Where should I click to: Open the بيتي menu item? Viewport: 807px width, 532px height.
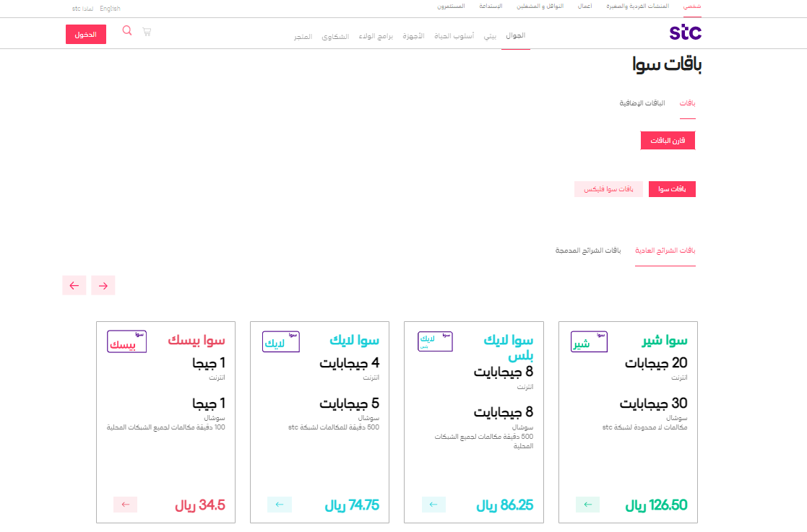tap(490, 36)
